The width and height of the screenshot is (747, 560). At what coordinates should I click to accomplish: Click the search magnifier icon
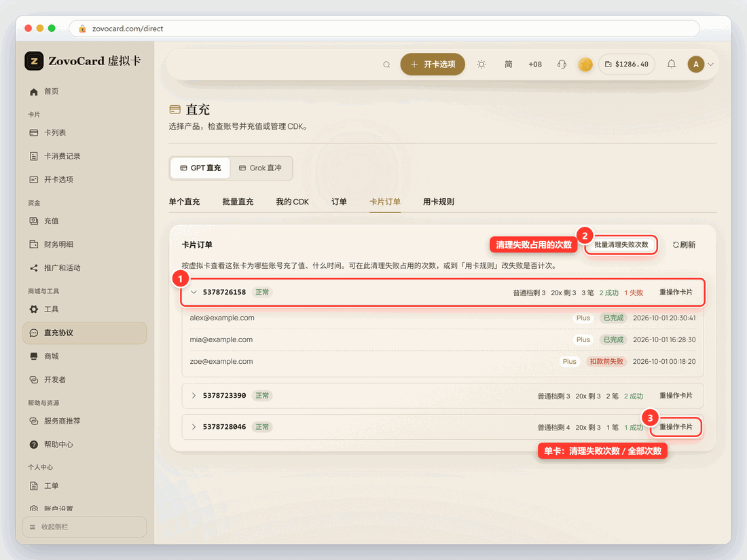pos(386,64)
